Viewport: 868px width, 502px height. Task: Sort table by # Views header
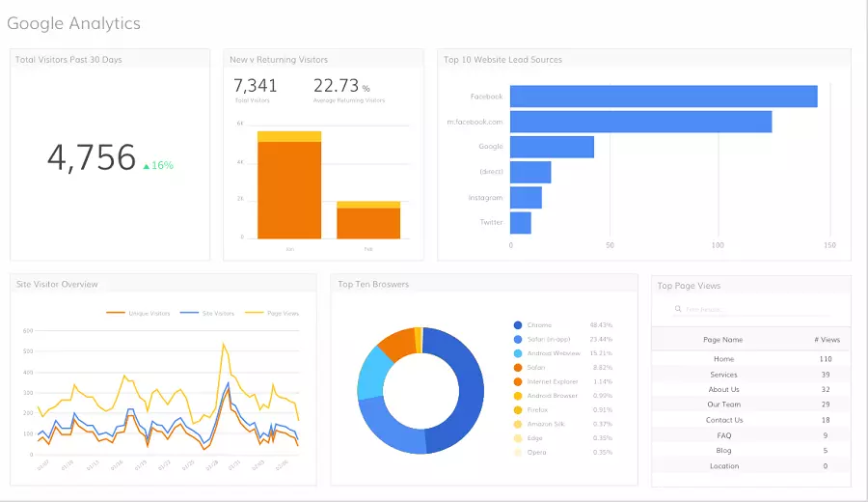(827, 340)
